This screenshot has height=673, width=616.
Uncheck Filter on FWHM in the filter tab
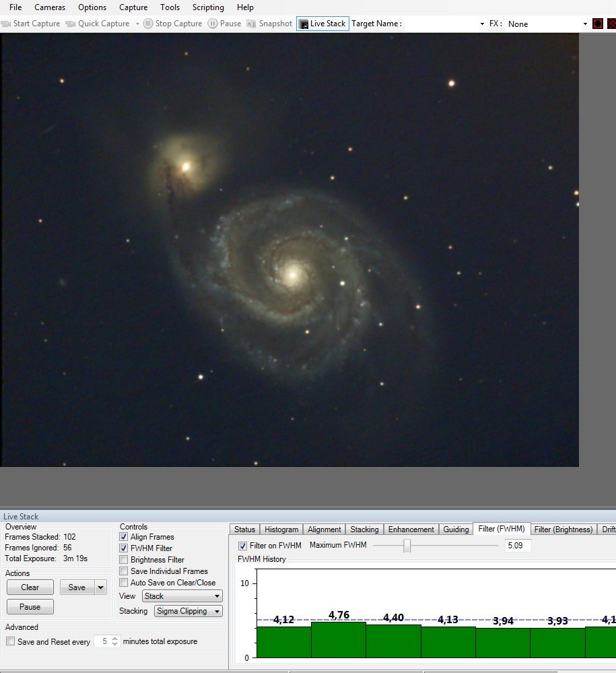click(x=243, y=546)
